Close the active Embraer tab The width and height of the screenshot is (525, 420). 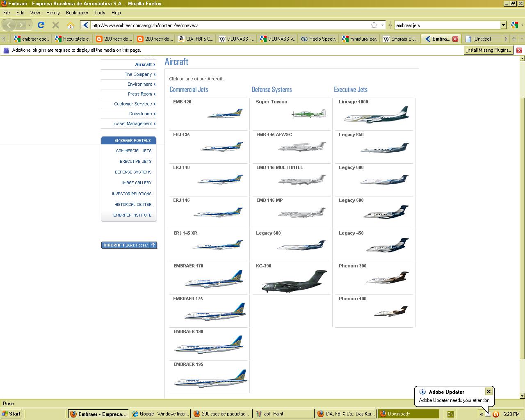pyautogui.click(x=455, y=39)
